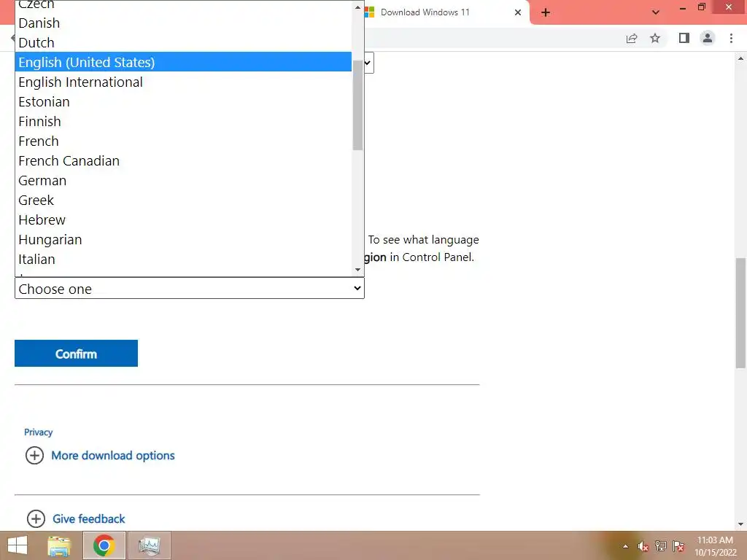The image size is (747, 560).
Task: Open the Privacy link
Action: coord(38,432)
